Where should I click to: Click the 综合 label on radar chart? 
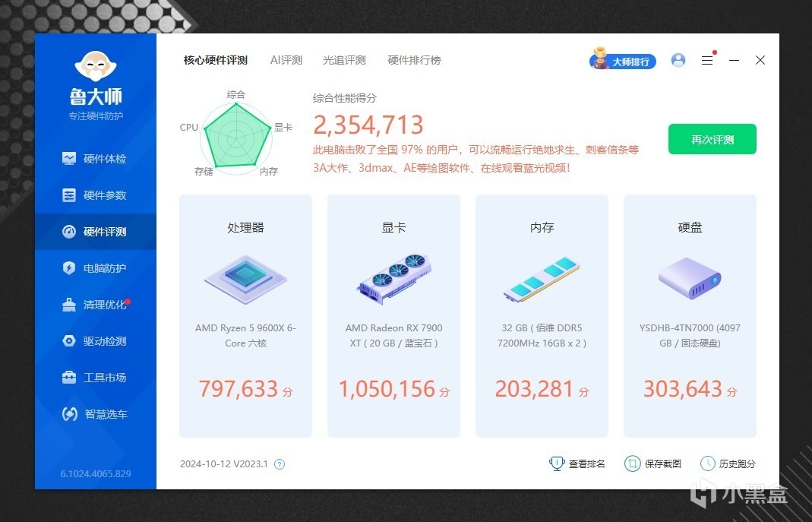coord(235,94)
